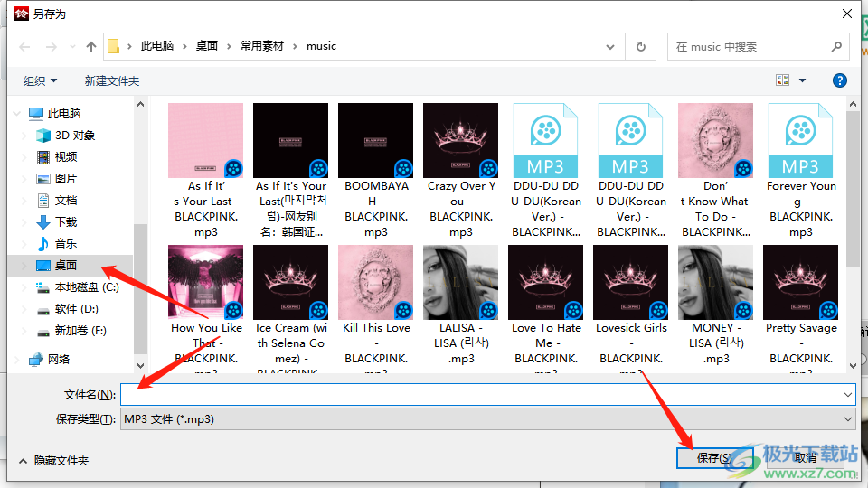This screenshot has height=488, width=868.
Task: Open the 保存类型 MP3 文件 dropdown
Action: tap(847, 419)
